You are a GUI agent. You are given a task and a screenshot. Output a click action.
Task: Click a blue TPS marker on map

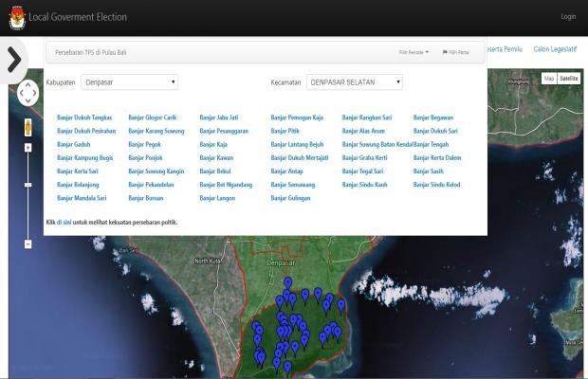(287, 283)
